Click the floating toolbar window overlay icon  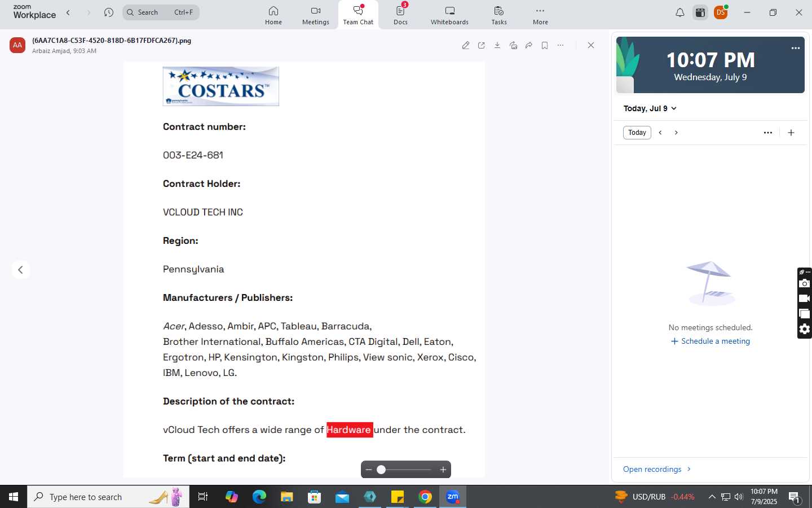805,314
